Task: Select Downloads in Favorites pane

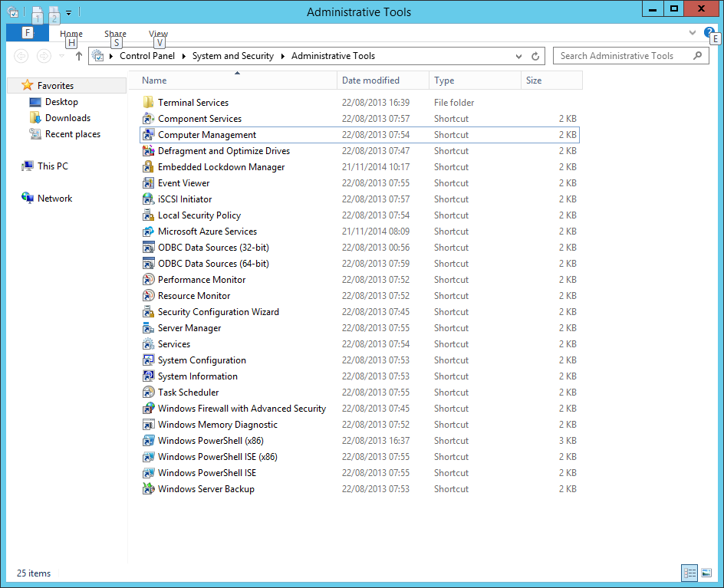Action: pyautogui.click(x=67, y=118)
